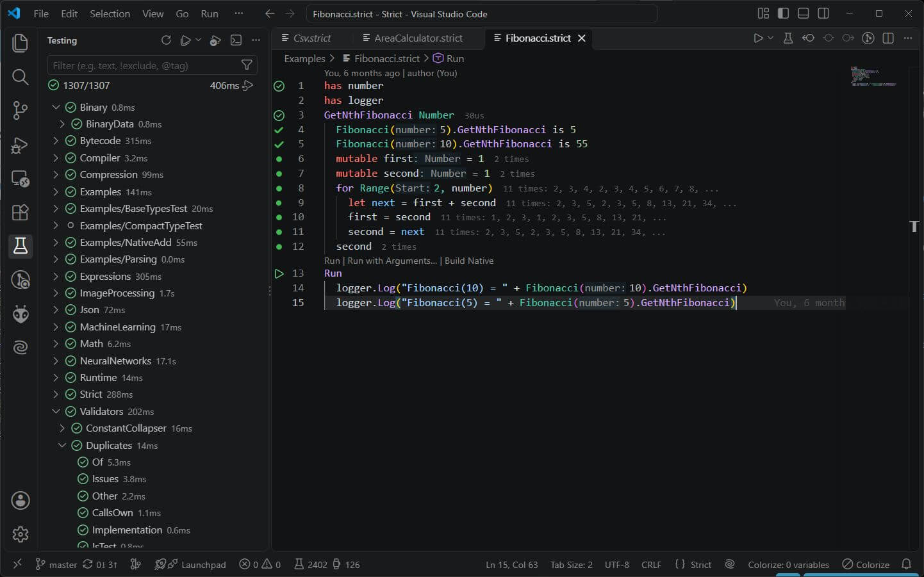Expand the NeuralNetworks test group
Image resolution: width=924 pixels, height=577 pixels.
point(56,361)
